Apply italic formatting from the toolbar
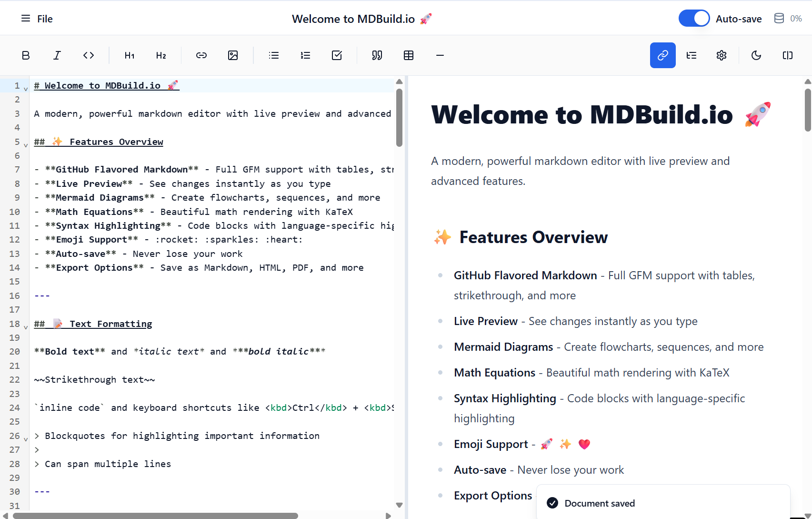Screen dimensions: 812x519 tap(57, 55)
